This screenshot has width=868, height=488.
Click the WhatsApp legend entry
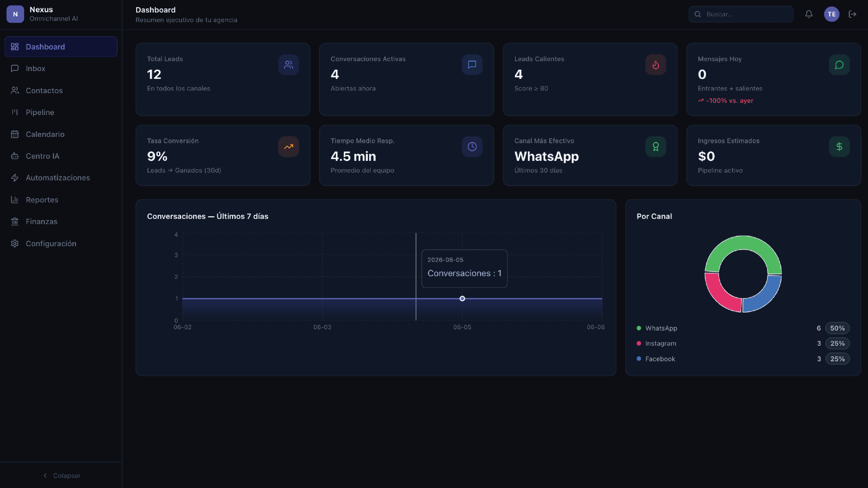click(657, 328)
